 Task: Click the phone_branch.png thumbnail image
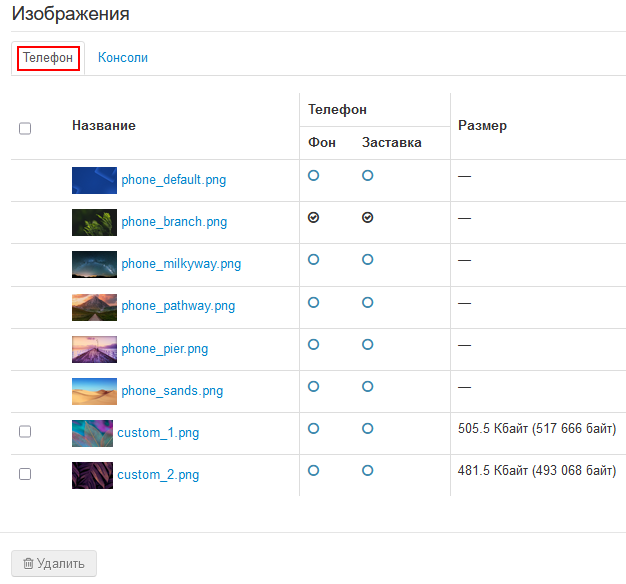(94, 222)
